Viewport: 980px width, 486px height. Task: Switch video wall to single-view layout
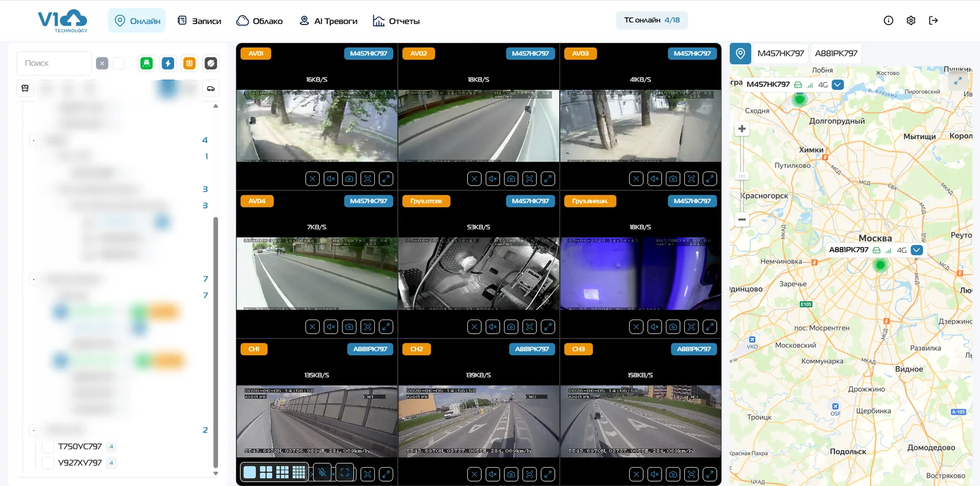250,472
